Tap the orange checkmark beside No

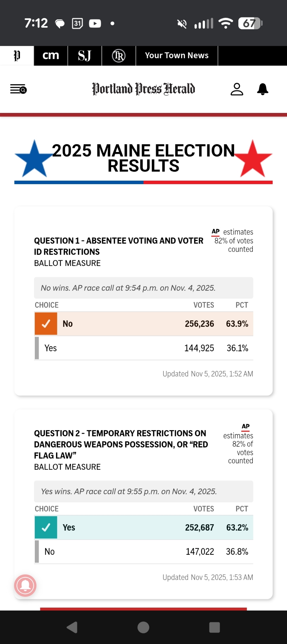click(x=46, y=324)
